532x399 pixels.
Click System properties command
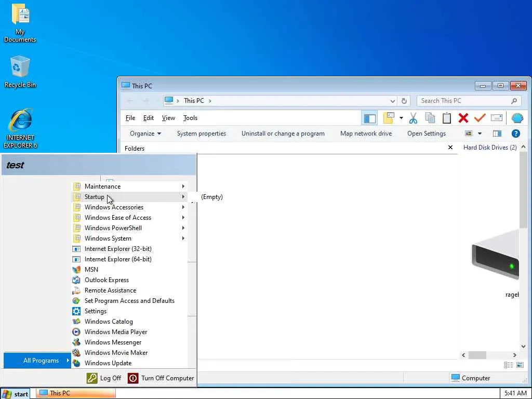tap(202, 134)
